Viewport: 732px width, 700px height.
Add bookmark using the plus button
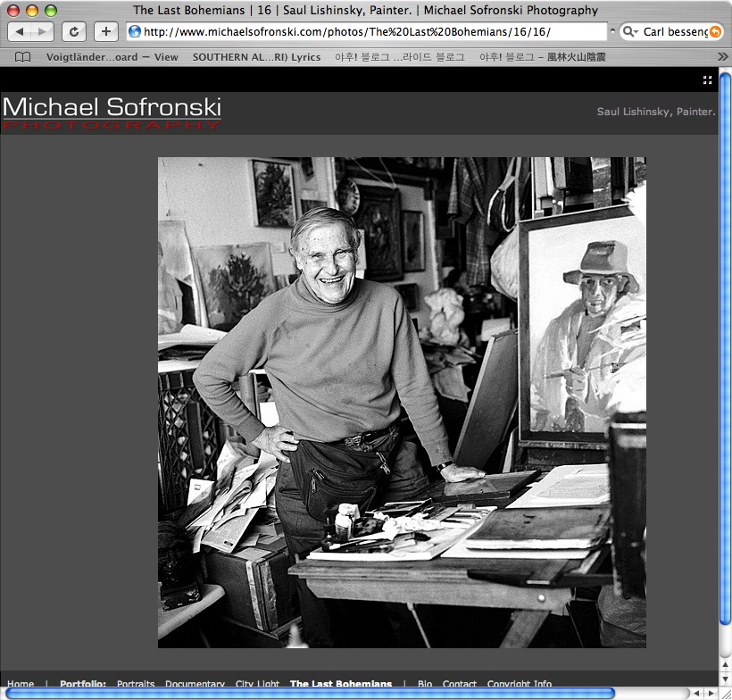tap(105, 32)
